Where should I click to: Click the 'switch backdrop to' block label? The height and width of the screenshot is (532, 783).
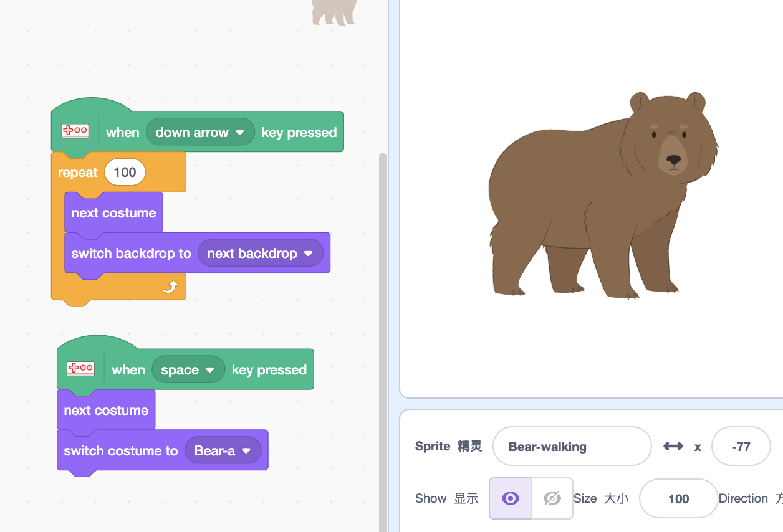coord(131,254)
